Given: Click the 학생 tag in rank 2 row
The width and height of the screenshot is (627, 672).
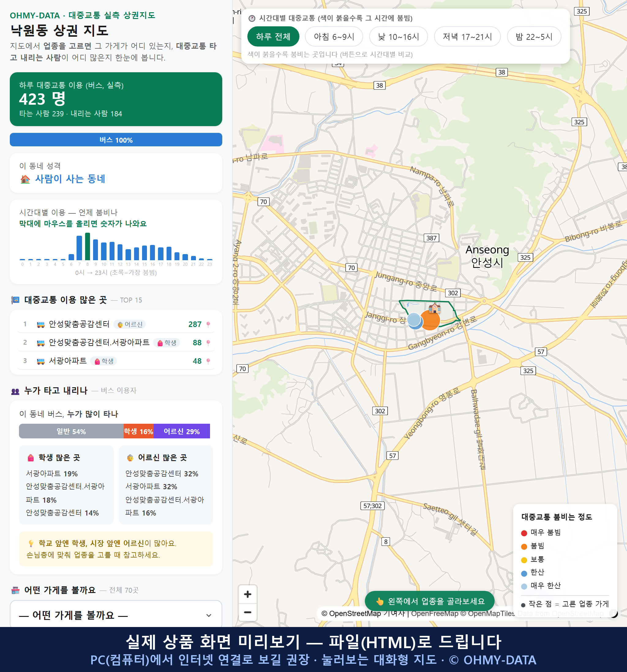Looking at the screenshot, I should (167, 343).
